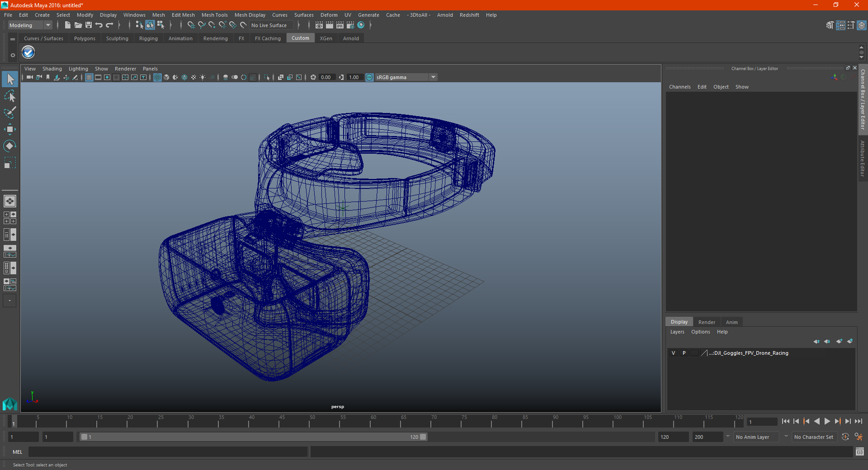Enable snap to points

[x=212, y=25]
